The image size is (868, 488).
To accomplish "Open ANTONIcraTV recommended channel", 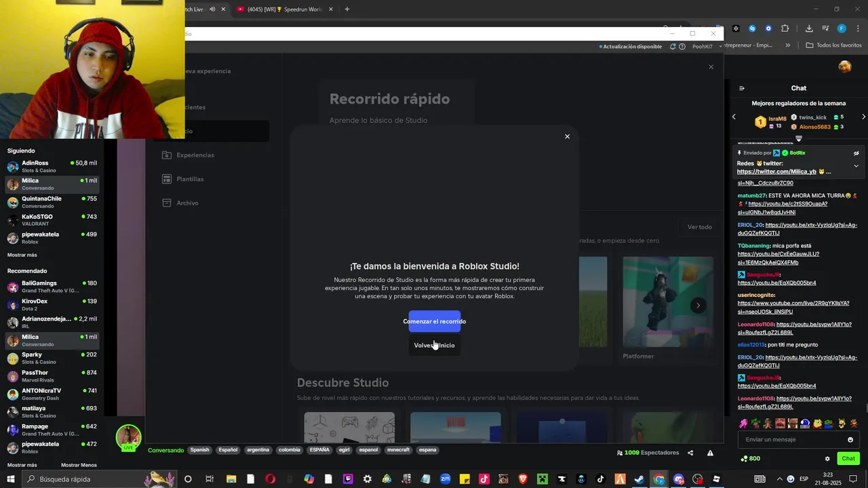I will point(52,394).
